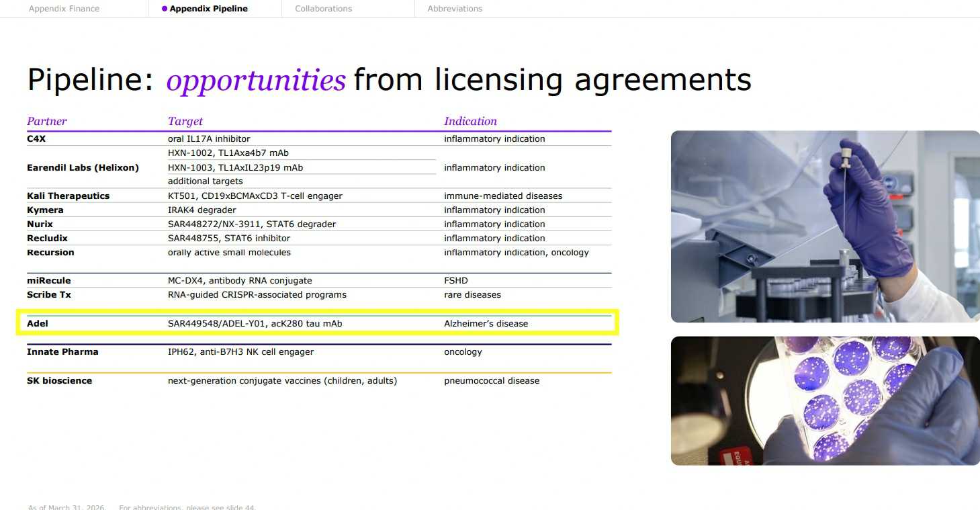The height and width of the screenshot is (510, 980).
Task: Click the SK bioscience partner name
Action: point(59,380)
